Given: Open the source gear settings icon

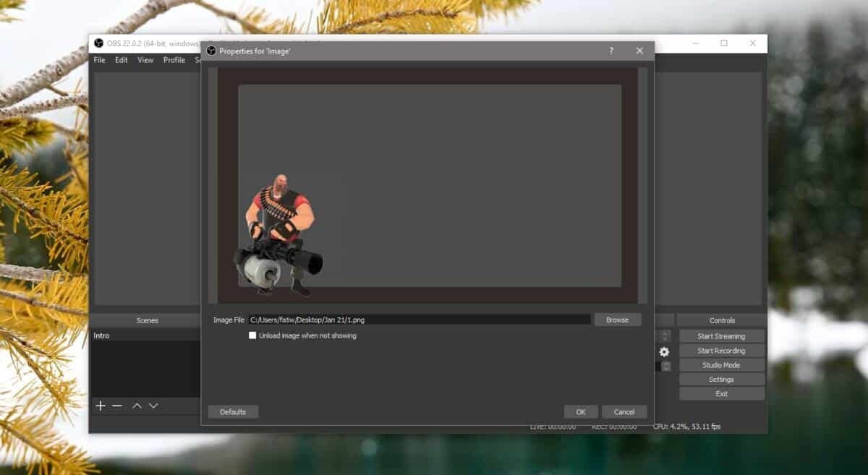Looking at the screenshot, I should click(665, 351).
